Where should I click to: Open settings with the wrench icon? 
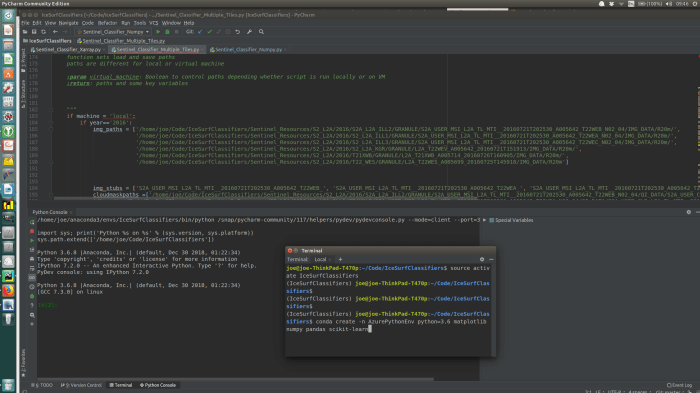[x=250, y=32]
